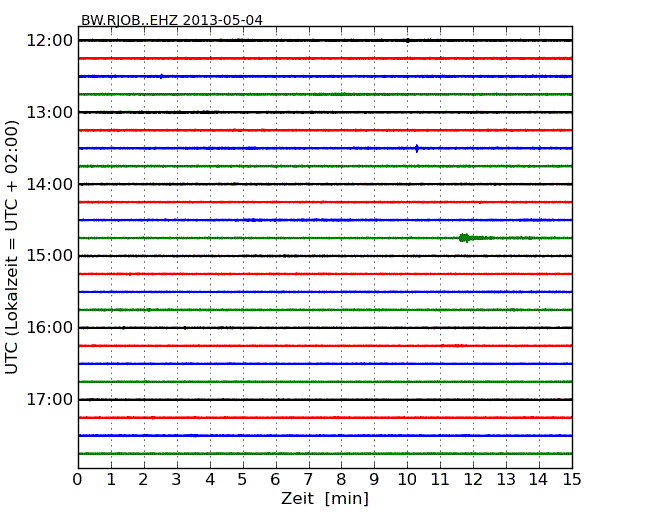Click x-axis tick label 1
This screenshot has height=520, width=650.
pos(111,479)
